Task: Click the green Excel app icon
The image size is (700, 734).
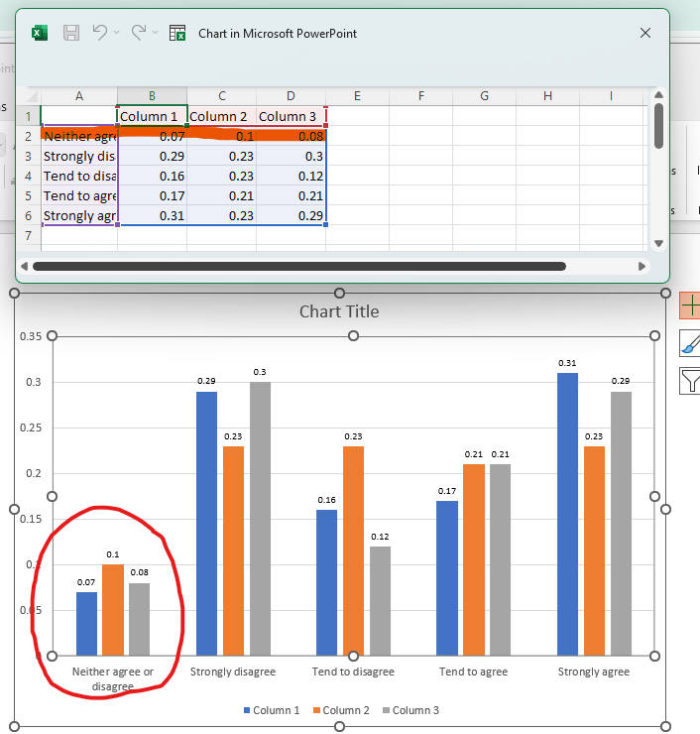Action: click(41, 33)
